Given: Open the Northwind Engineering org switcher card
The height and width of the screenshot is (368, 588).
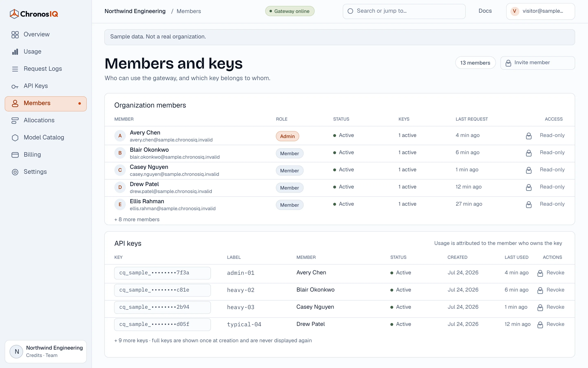Looking at the screenshot, I should (46, 351).
